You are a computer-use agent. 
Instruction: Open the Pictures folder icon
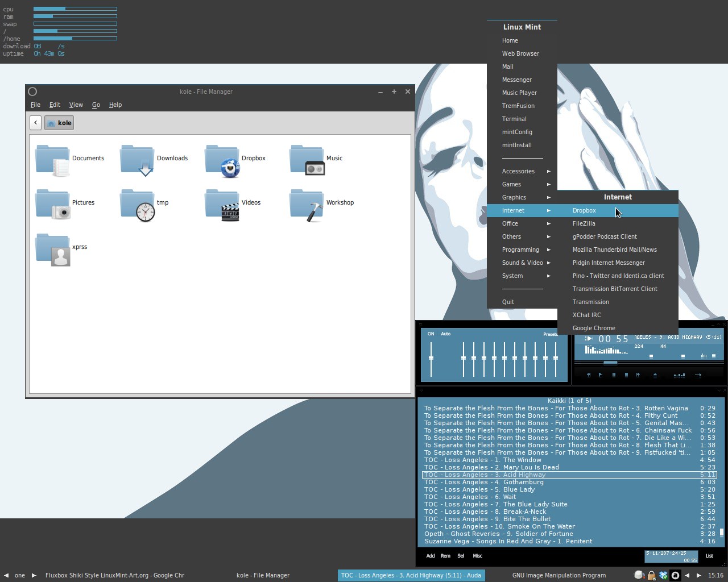(x=53, y=204)
